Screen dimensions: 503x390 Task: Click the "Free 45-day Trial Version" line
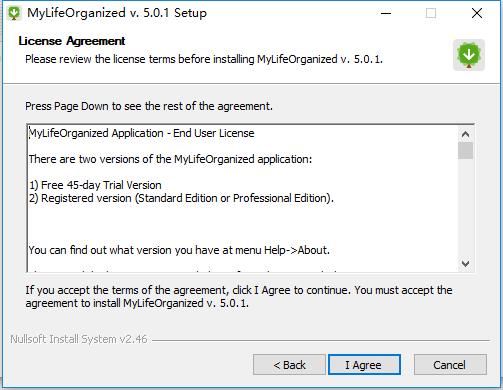point(95,185)
